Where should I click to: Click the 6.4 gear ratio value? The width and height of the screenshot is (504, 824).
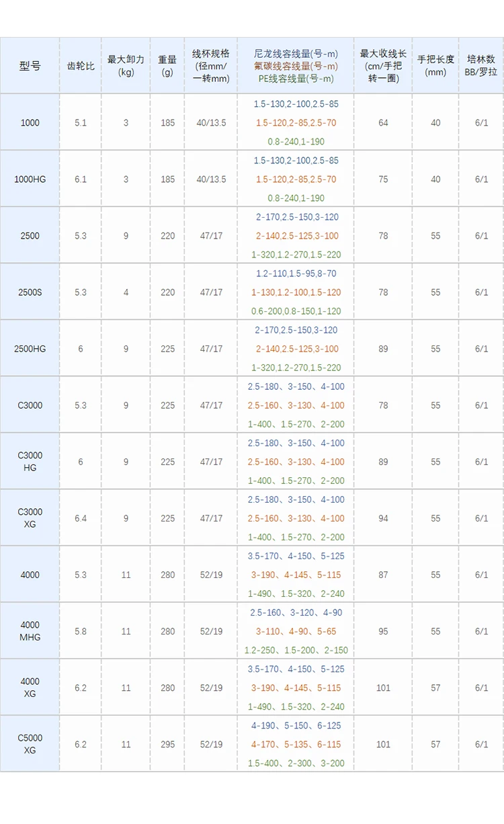coord(81,518)
